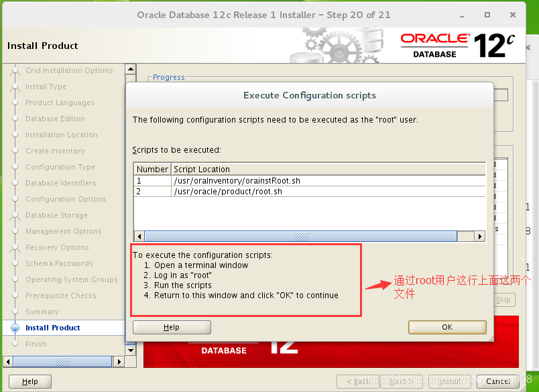Click steps sidebar scroll up arrow
539x392 pixels.
(131, 69)
